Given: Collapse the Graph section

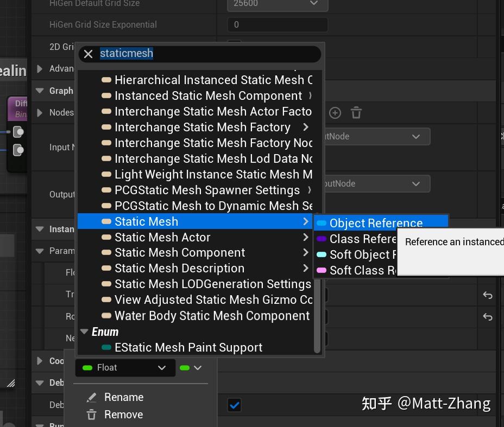Looking at the screenshot, I should [x=40, y=91].
